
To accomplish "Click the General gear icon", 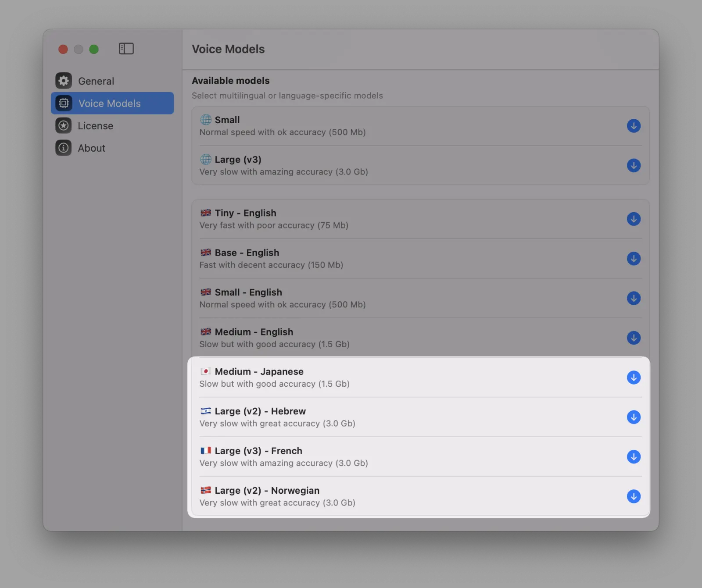I will click(64, 81).
